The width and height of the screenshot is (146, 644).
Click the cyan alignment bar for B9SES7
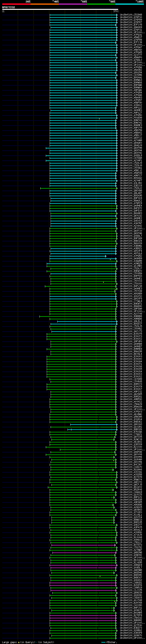[x=84, y=324]
